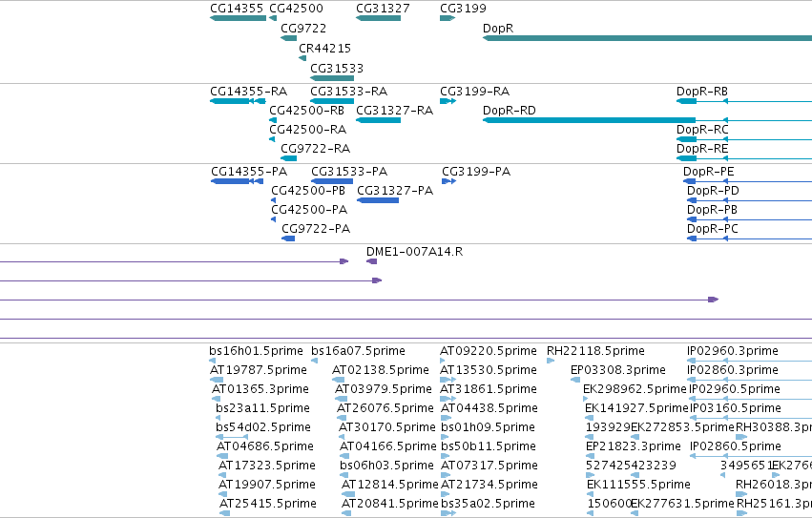Click the CG9722 gene label

tap(303, 29)
